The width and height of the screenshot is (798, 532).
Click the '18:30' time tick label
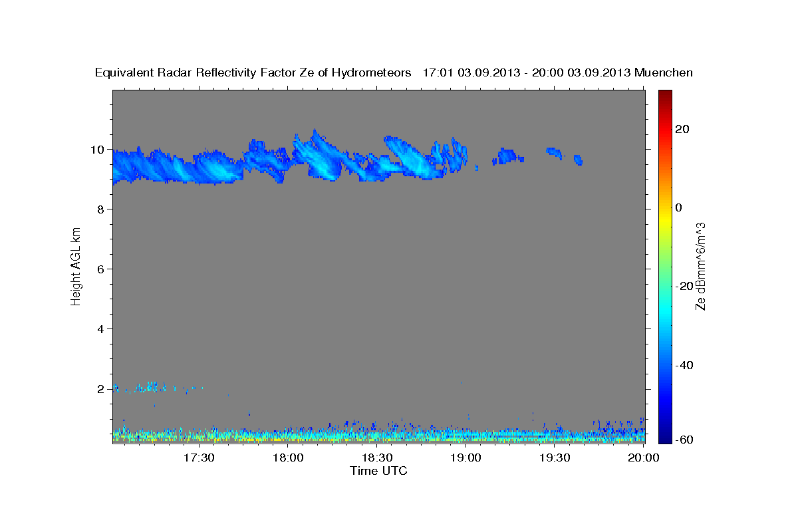click(x=376, y=458)
